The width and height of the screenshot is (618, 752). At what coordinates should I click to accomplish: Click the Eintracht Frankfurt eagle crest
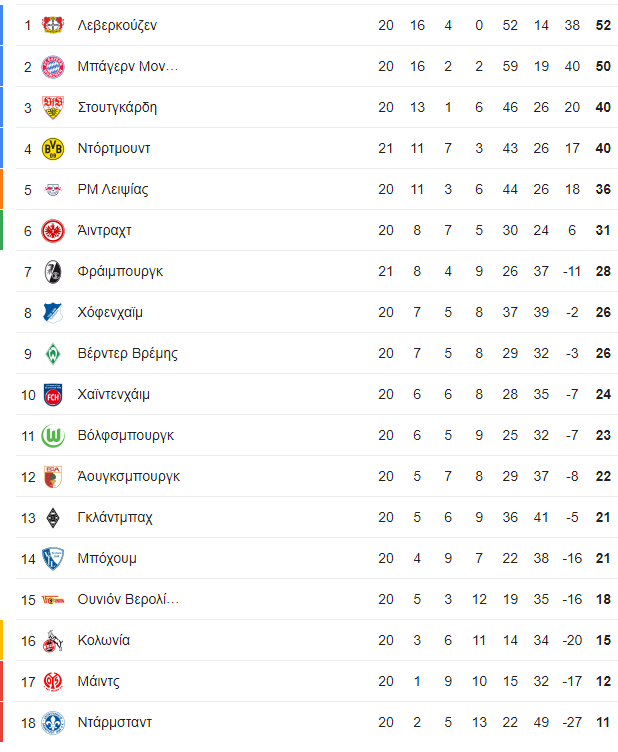[x=53, y=231]
